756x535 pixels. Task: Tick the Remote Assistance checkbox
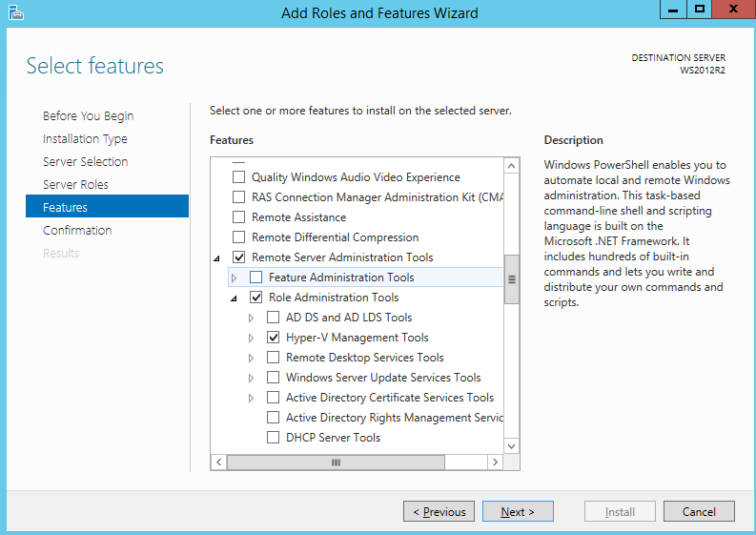point(238,217)
